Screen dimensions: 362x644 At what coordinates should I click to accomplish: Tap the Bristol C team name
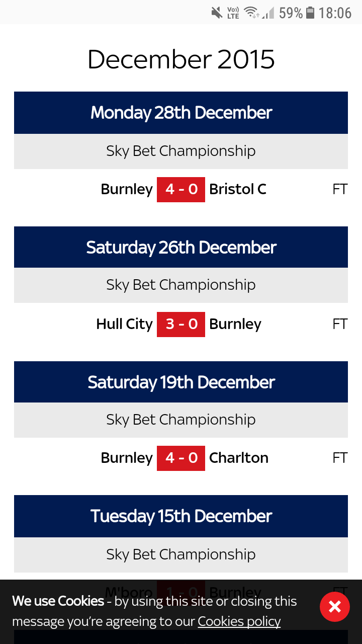tap(238, 189)
